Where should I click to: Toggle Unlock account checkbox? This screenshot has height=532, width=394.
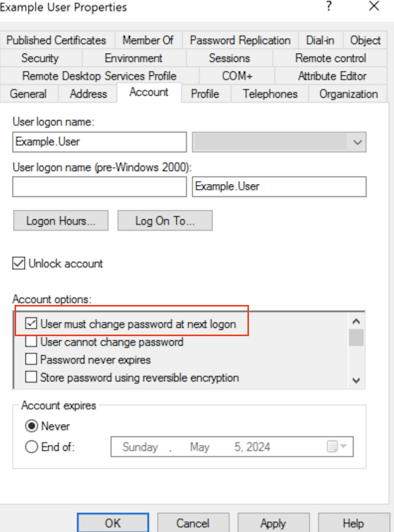pyautogui.click(x=19, y=263)
